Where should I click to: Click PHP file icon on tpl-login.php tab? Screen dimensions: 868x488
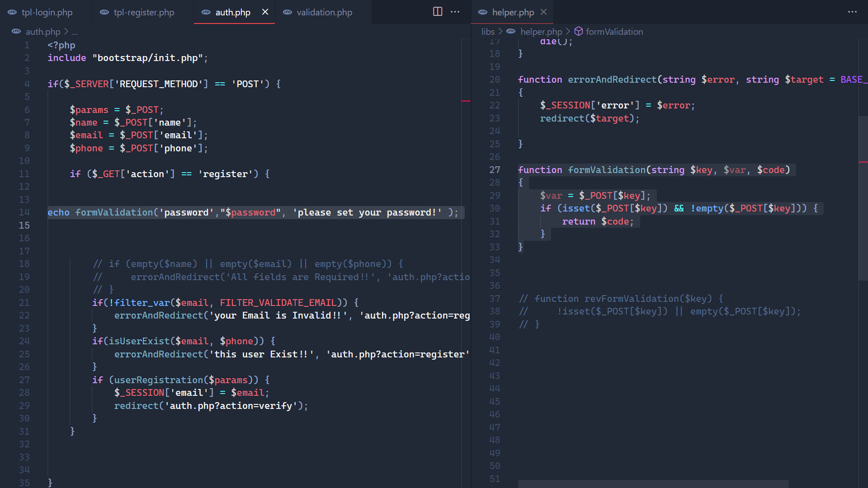[x=12, y=12]
